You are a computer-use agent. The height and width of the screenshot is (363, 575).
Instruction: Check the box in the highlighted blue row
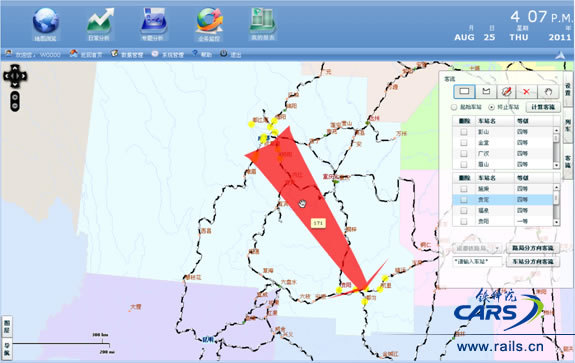coord(464,199)
